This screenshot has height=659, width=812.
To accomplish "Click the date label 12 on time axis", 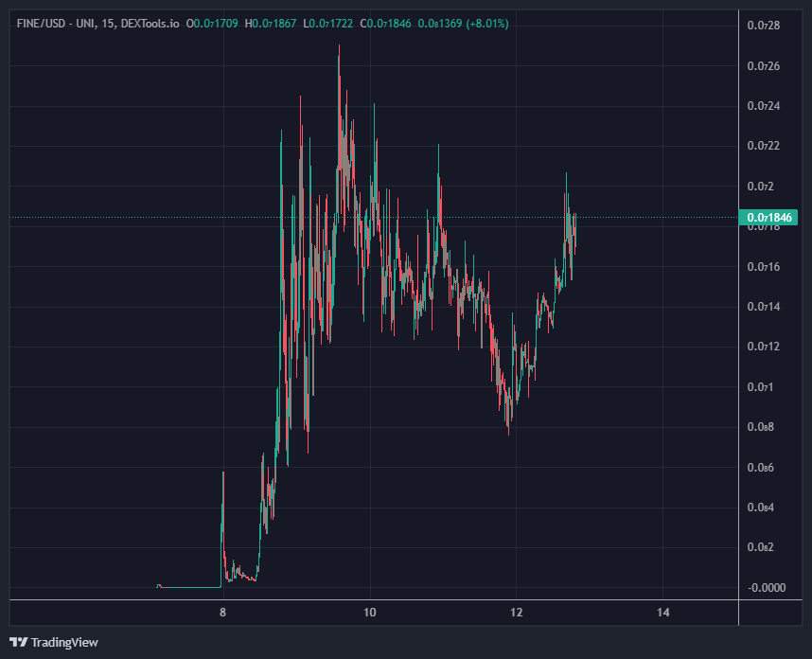I will 517,613.
